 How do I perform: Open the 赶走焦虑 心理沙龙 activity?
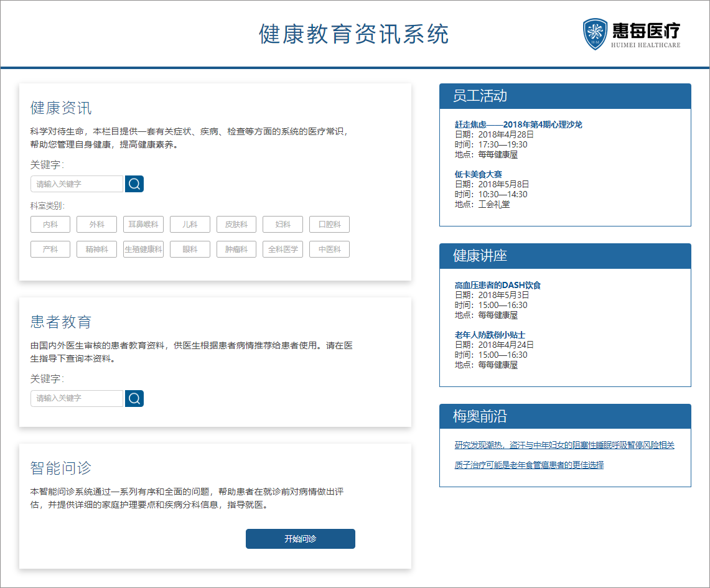(x=518, y=124)
